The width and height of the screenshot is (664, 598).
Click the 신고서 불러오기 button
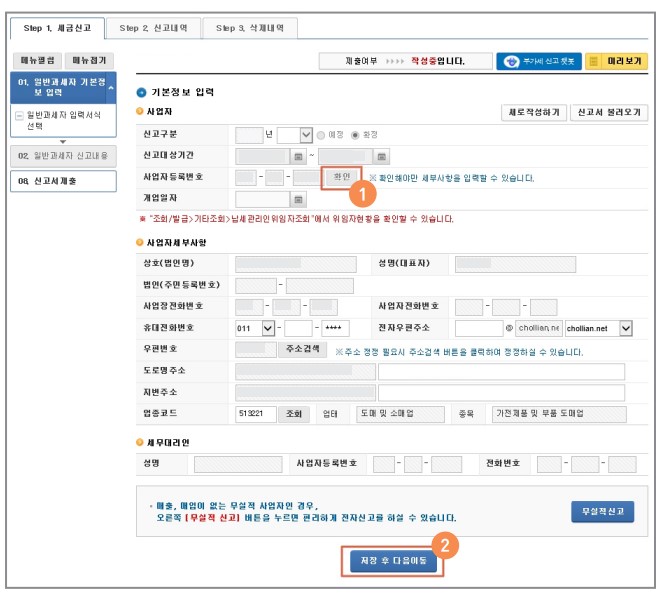609,113
